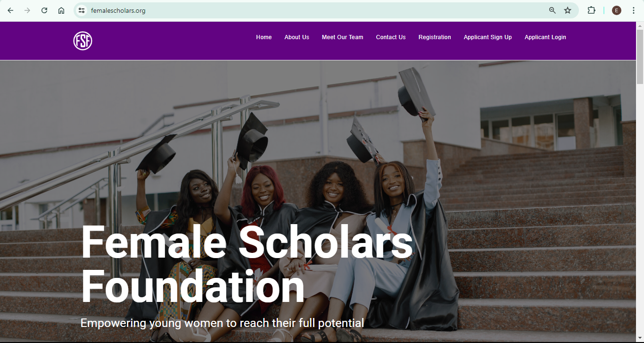Bookmark this page with star icon
644x343 pixels.
pyautogui.click(x=568, y=10)
